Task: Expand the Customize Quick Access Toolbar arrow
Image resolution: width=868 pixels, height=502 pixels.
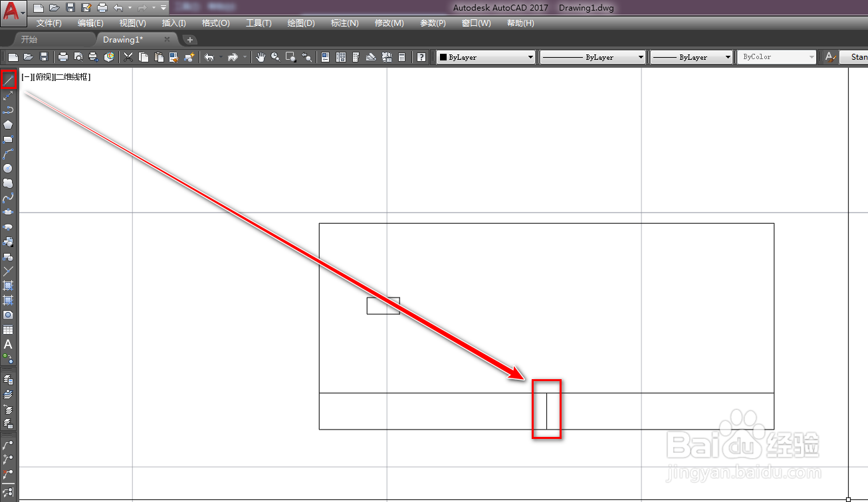Action: [x=163, y=8]
